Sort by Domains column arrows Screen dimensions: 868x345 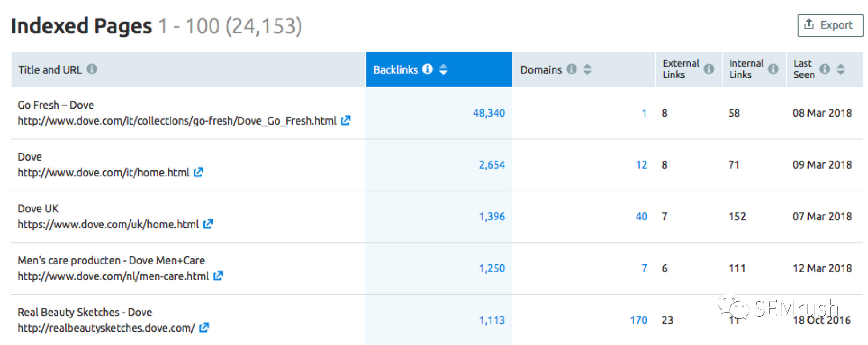[x=588, y=69]
